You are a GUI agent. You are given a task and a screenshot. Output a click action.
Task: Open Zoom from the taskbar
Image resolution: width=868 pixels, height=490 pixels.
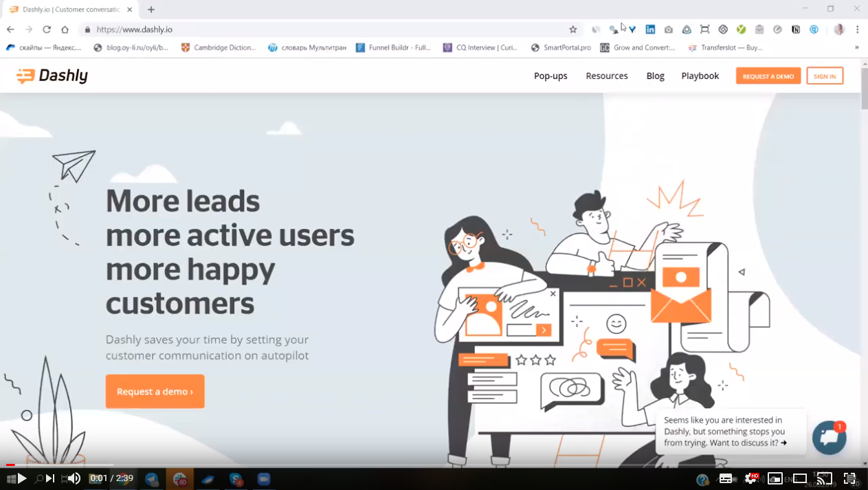pyautogui.click(x=264, y=479)
